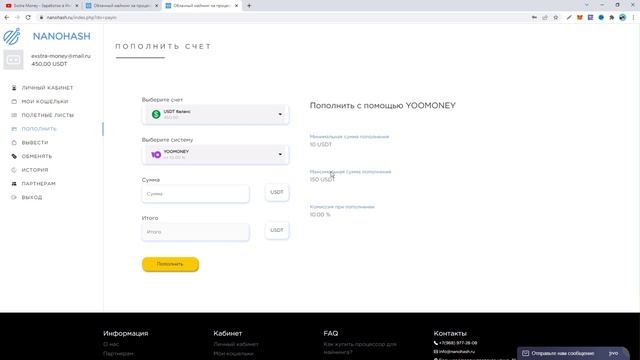The height and width of the screenshot is (360, 640).
Task: Click the NANOHASH logo icon
Action: (12, 36)
